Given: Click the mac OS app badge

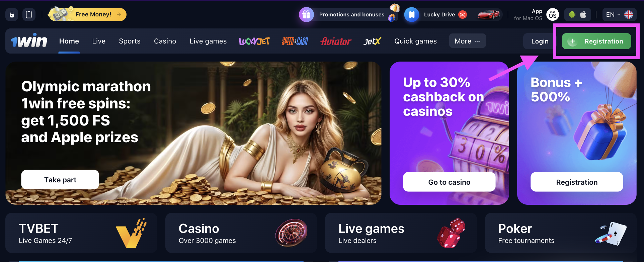Looking at the screenshot, I should click(x=553, y=14).
